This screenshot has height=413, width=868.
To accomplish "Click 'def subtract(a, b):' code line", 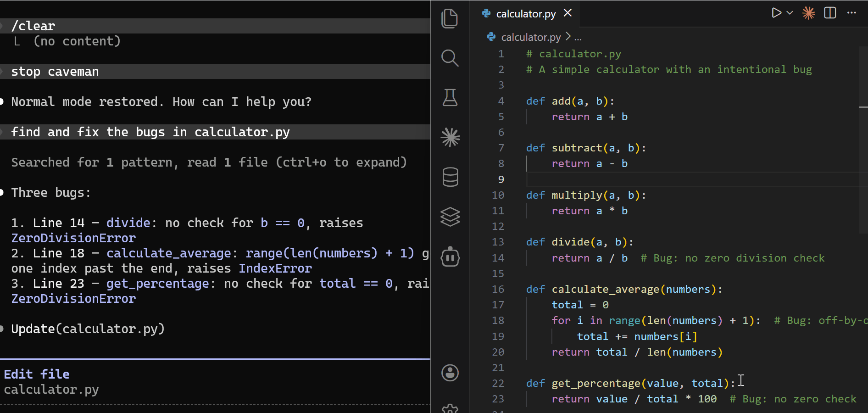I will click(x=586, y=148).
